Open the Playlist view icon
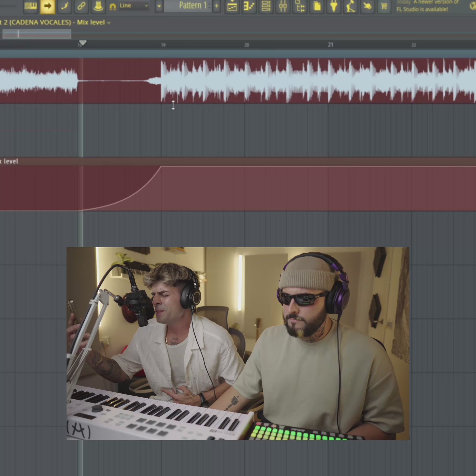Viewport: 476px width, 476px height. tap(232, 6)
